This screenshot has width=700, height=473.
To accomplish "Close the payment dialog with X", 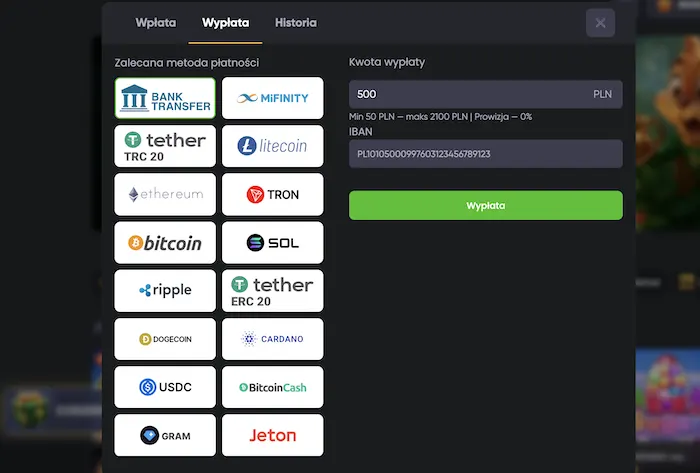I will pyautogui.click(x=600, y=23).
